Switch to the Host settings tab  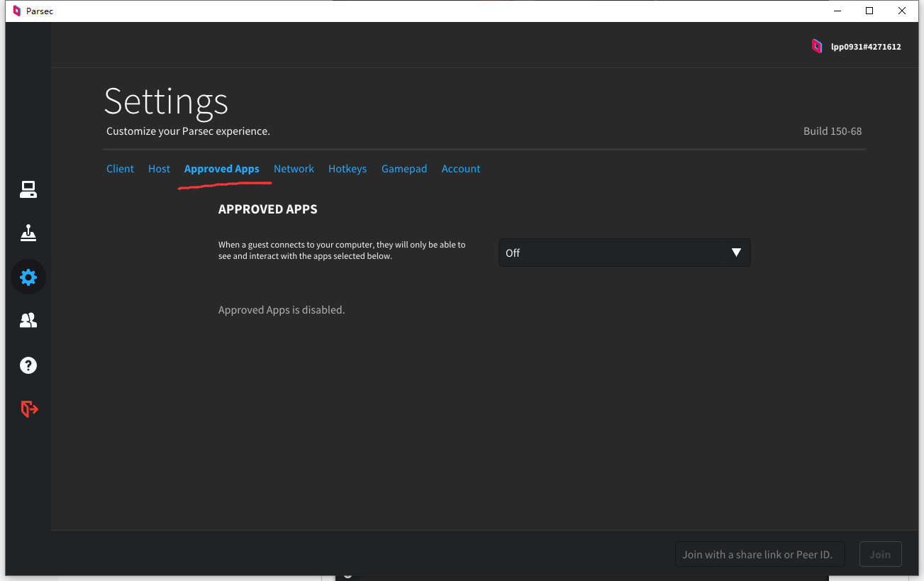coord(159,169)
